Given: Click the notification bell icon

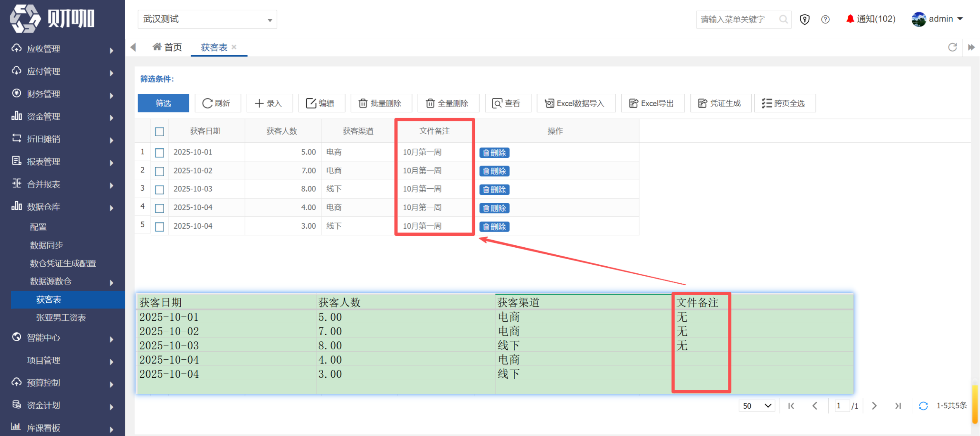Looking at the screenshot, I should (850, 19).
